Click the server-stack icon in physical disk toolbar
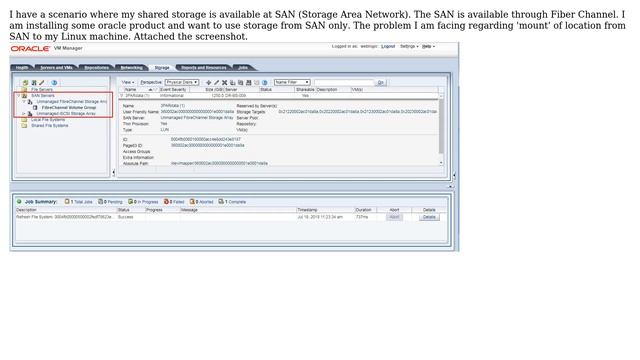 [249, 82]
